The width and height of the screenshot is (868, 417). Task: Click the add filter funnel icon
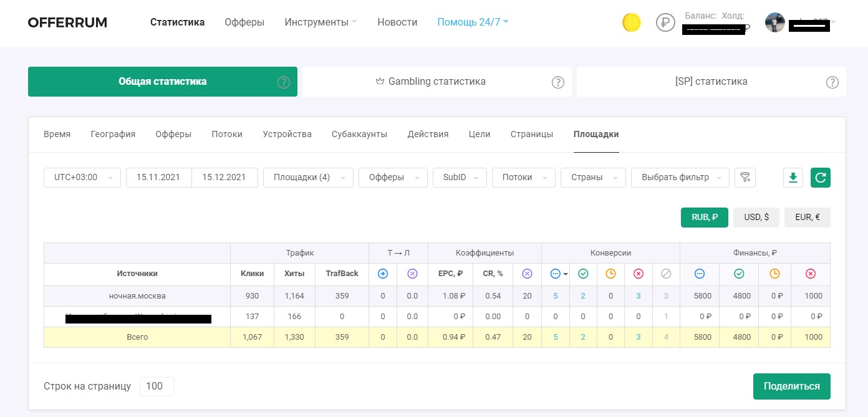pyautogui.click(x=745, y=178)
